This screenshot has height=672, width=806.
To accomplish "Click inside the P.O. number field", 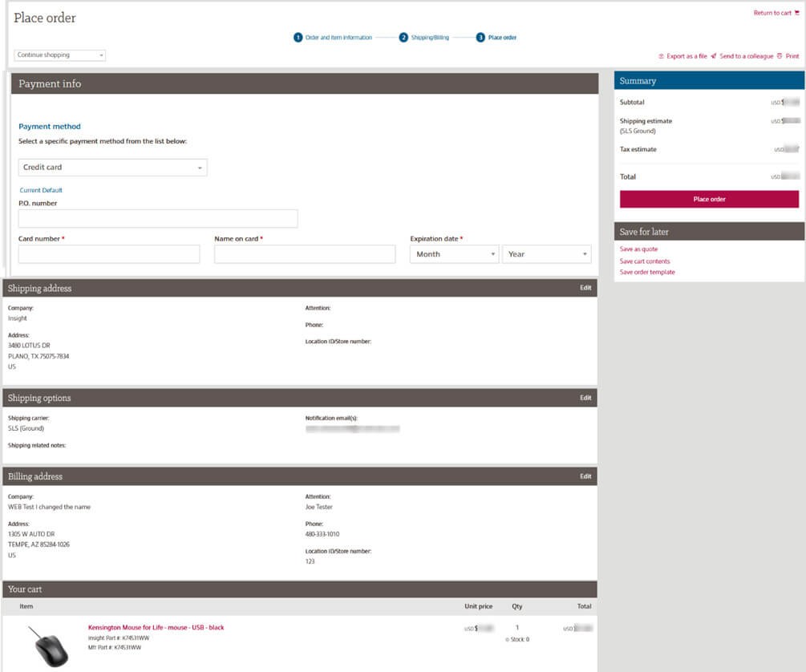I will click(156, 217).
